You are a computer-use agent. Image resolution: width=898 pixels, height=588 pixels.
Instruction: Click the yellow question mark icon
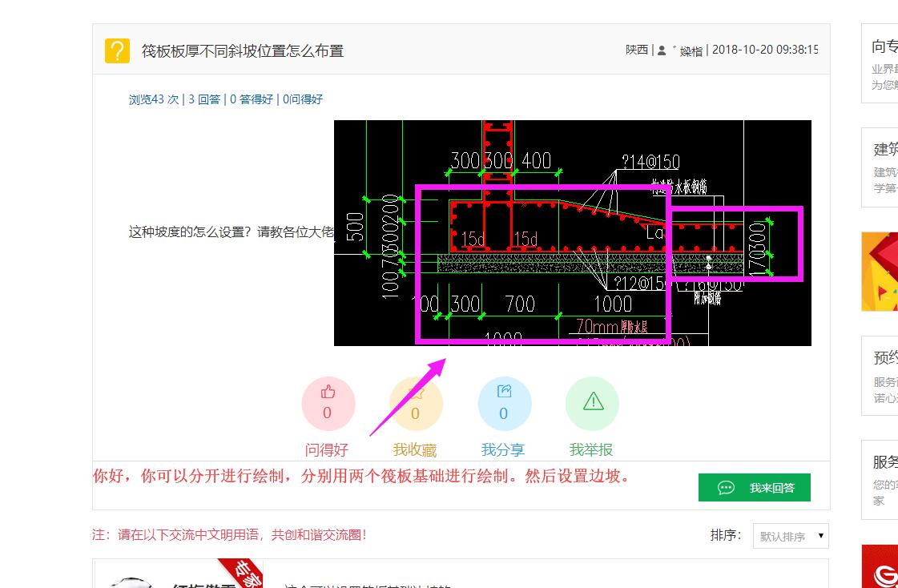click(117, 51)
